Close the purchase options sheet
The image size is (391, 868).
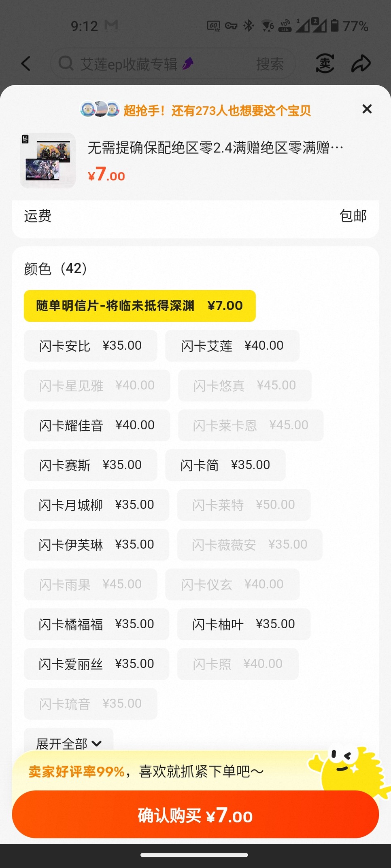pos(367,109)
